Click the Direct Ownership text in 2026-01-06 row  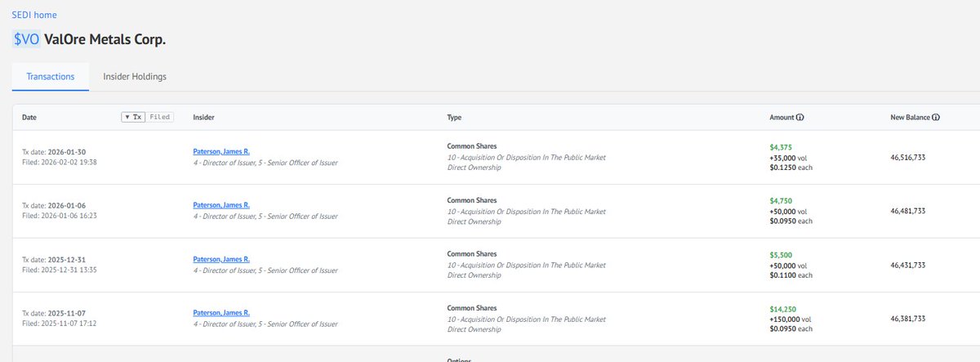click(474, 221)
